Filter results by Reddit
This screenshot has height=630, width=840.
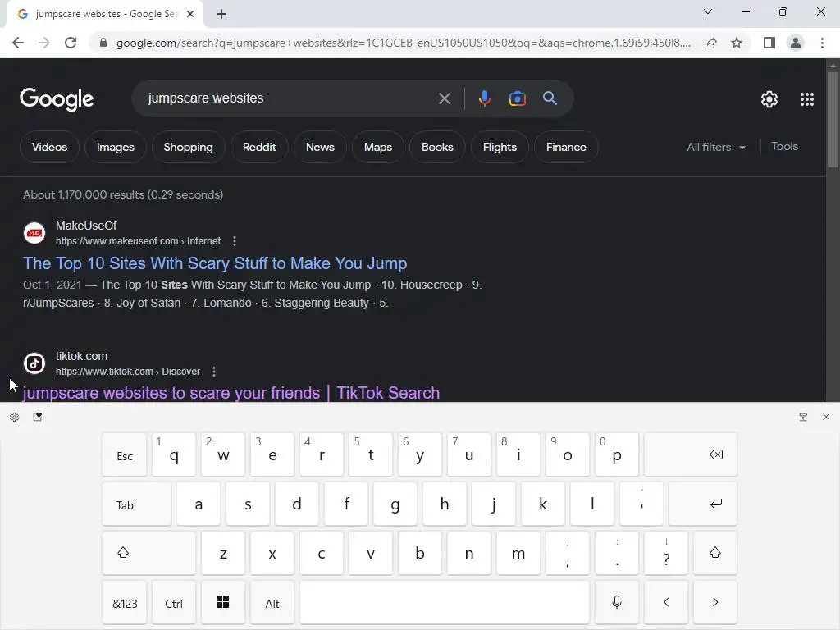pyautogui.click(x=259, y=147)
